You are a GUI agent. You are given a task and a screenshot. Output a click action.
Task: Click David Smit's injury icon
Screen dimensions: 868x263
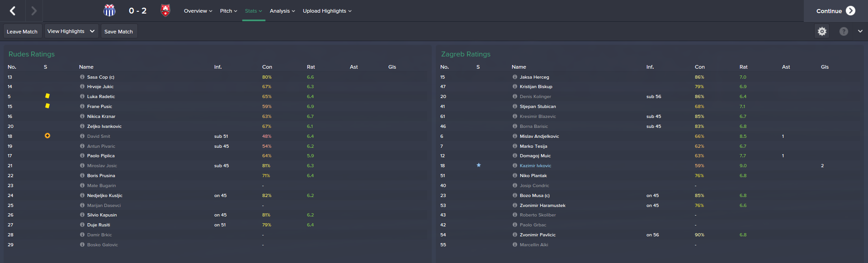(x=47, y=136)
